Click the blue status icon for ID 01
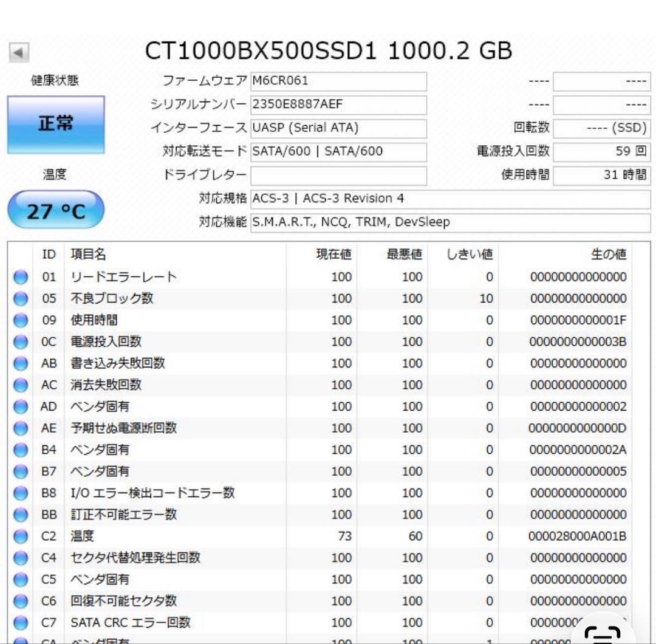Image resolution: width=656 pixels, height=644 pixels. (x=21, y=277)
